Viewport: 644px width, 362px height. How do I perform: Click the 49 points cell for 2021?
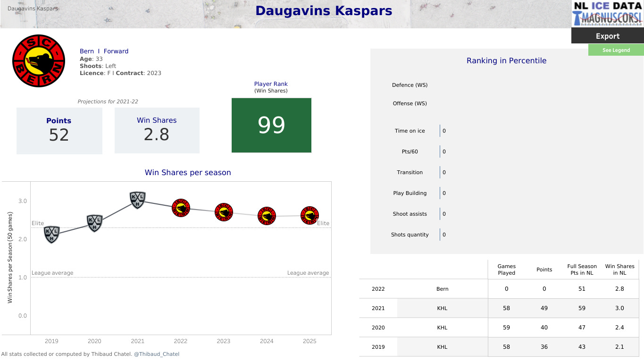point(544,308)
